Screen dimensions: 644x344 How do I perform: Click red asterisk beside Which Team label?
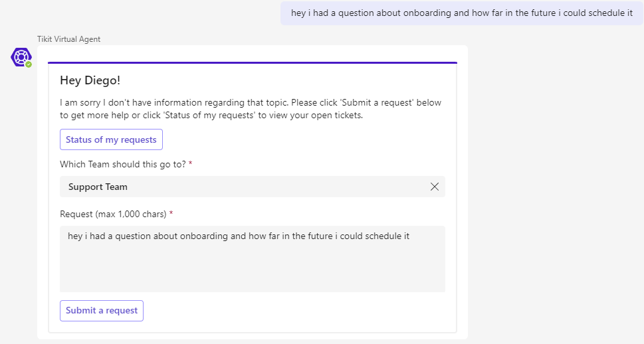tap(190, 163)
